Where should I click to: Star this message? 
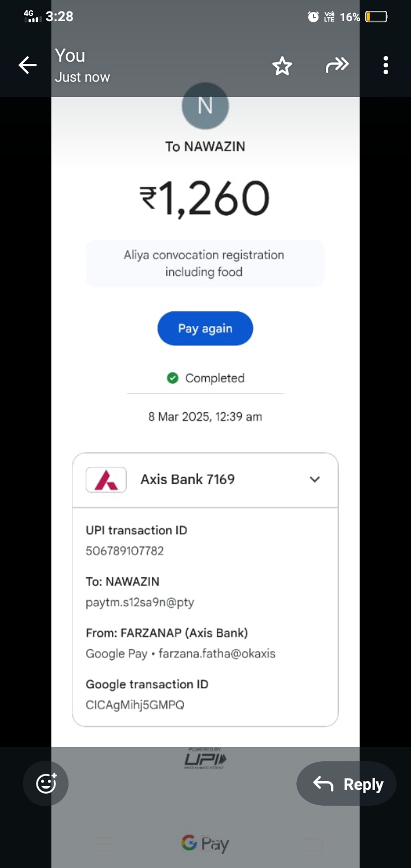[x=282, y=66]
